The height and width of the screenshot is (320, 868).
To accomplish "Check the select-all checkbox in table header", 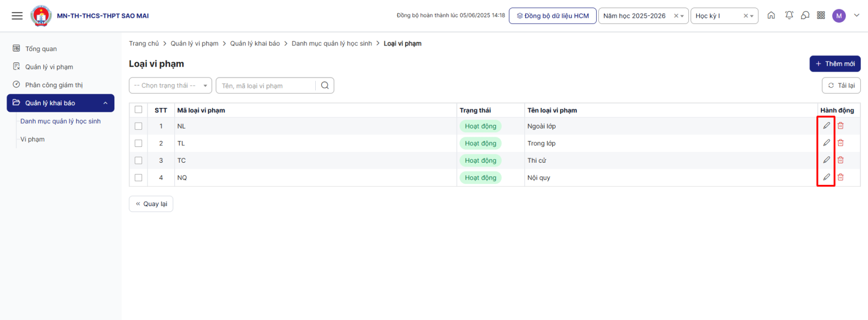I will [138, 110].
